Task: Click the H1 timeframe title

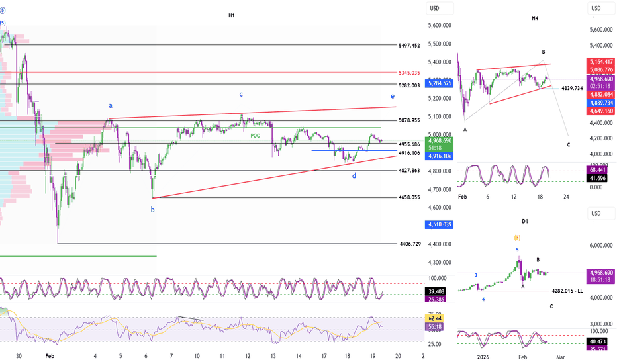Action: click(x=231, y=15)
